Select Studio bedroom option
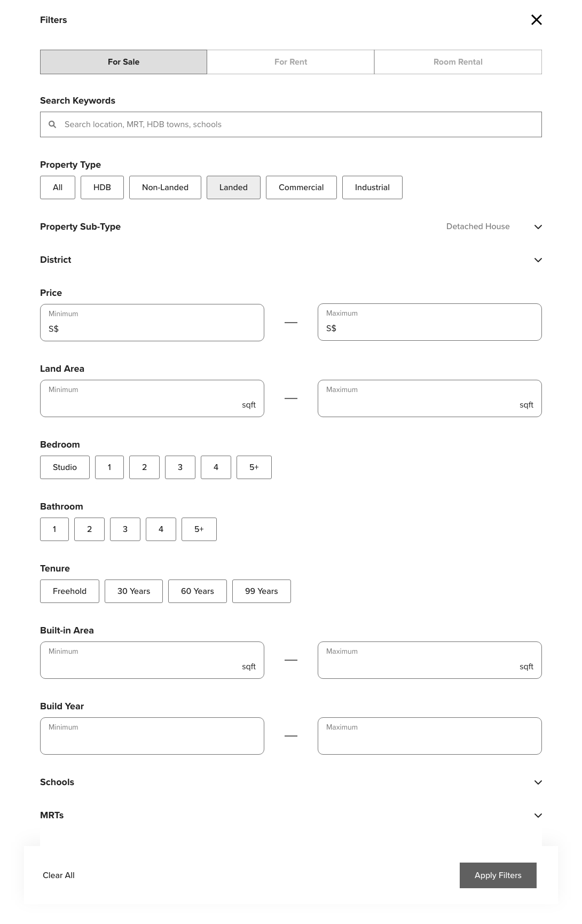The width and height of the screenshot is (582, 924). (65, 467)
